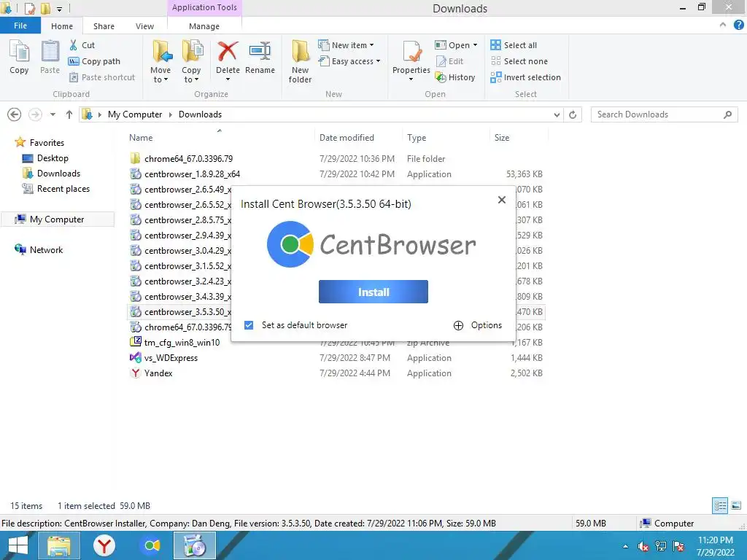Open Cent Browser taskbar icon
The width and height of the screenshot is (747, 560).
[x=152, y=545]
